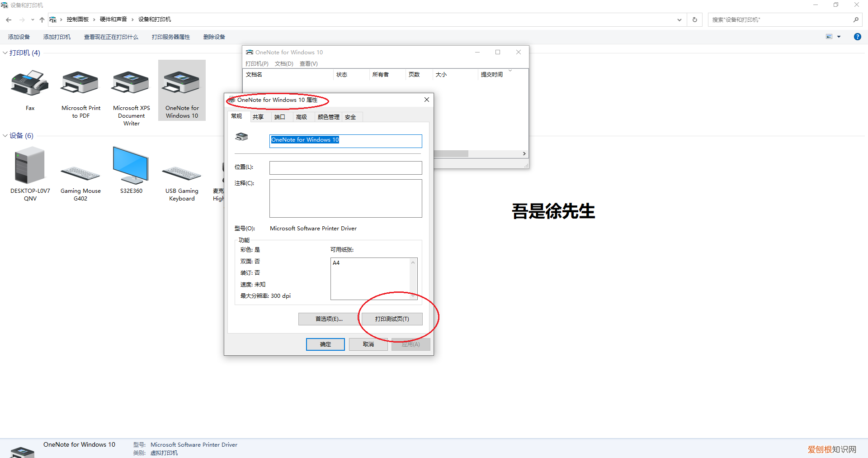Viewport: 868px width, 458px height.
Task: Collapse the 打印机 (4) group
Action: click(x=5, y=53)
